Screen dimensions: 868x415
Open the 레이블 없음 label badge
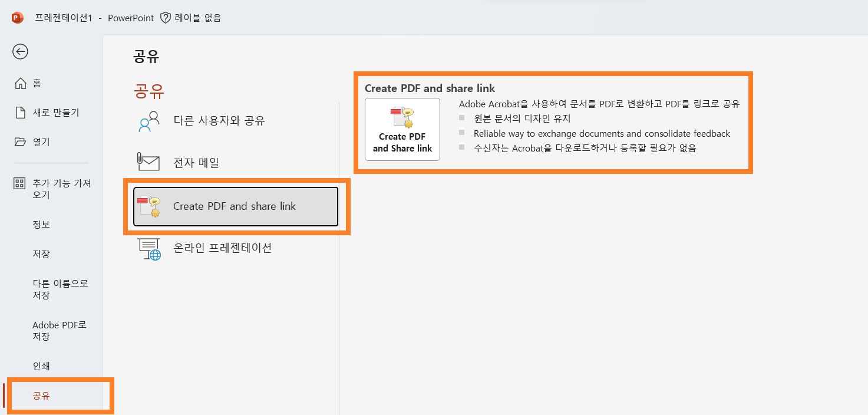click(x=190, y=18)
